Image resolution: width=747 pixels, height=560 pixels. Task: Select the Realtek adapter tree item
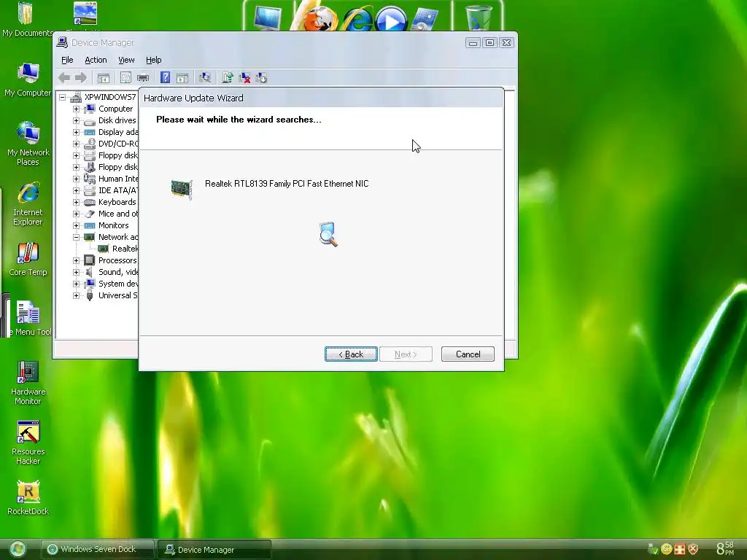pyautogui.click(x=125, y=249)
